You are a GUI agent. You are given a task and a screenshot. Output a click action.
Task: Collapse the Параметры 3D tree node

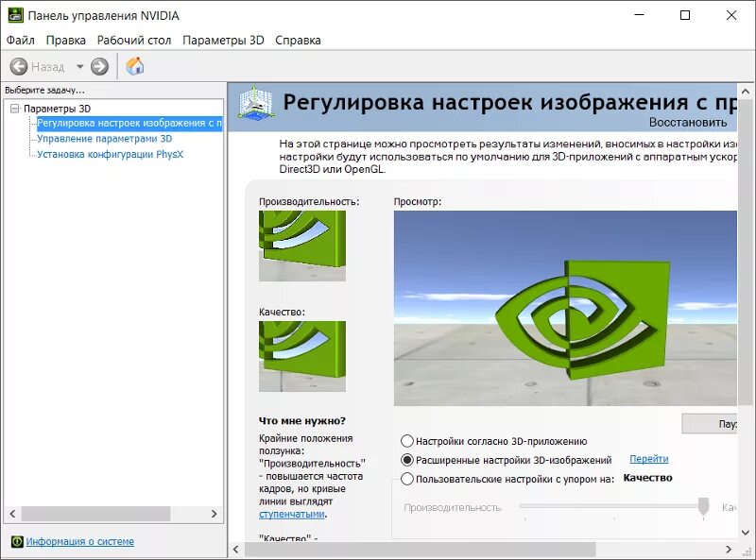pyautogui.click(x=15, y=109)
